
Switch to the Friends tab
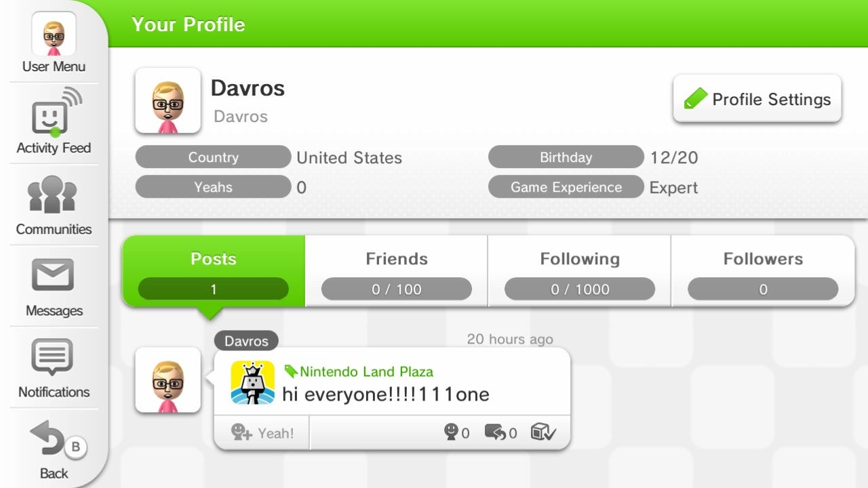click(x=397, y=271)
